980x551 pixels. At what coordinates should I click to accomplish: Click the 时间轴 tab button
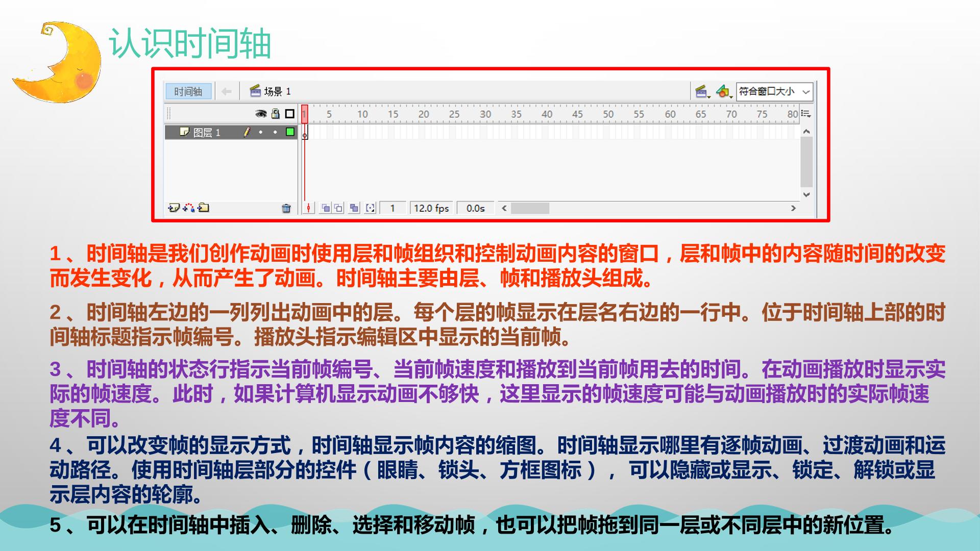(x=188, y=92)
